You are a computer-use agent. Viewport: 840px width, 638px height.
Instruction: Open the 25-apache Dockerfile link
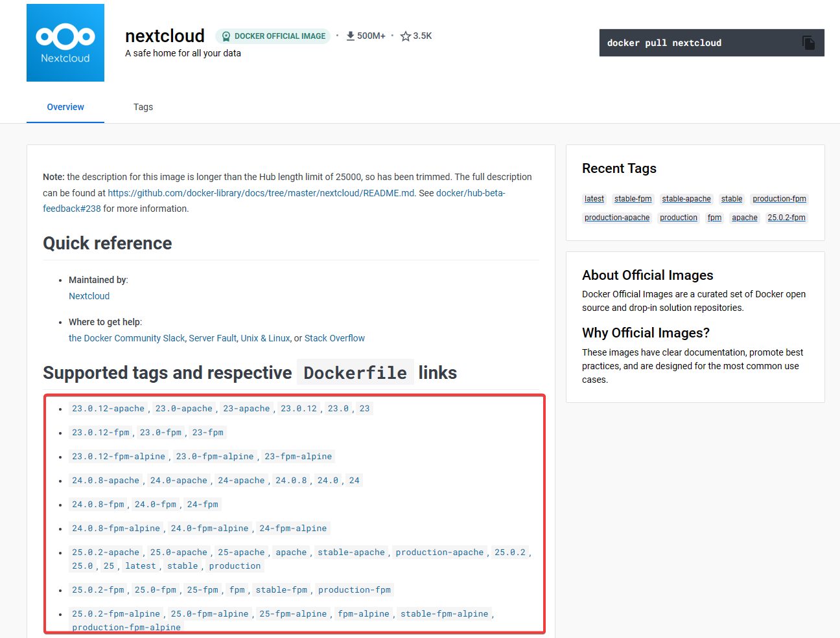point(241,553)
